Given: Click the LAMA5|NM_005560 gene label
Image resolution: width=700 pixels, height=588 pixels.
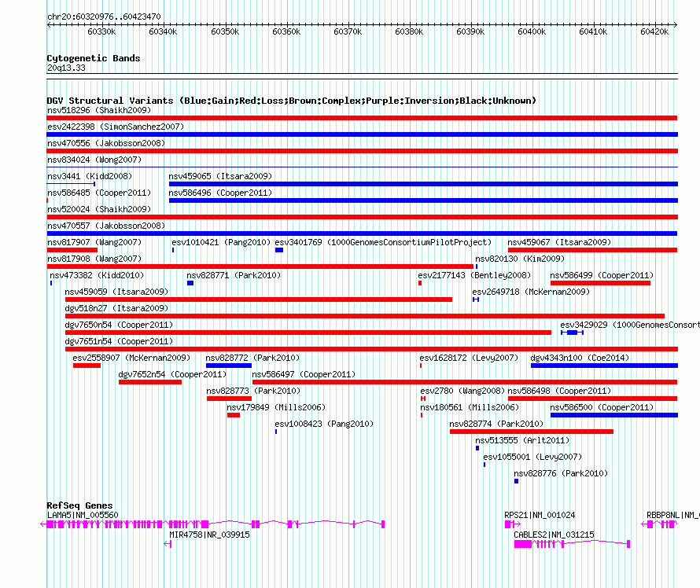Looking at the screenshot, I should (x=83, y=515).
